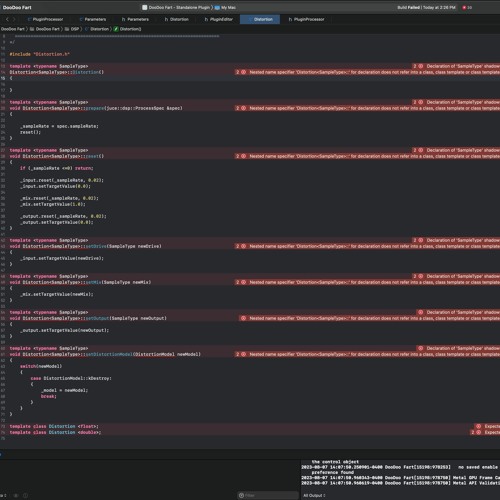Click the '_model = newModel;' line
The image size is (500, 500).
coord(64,390)
